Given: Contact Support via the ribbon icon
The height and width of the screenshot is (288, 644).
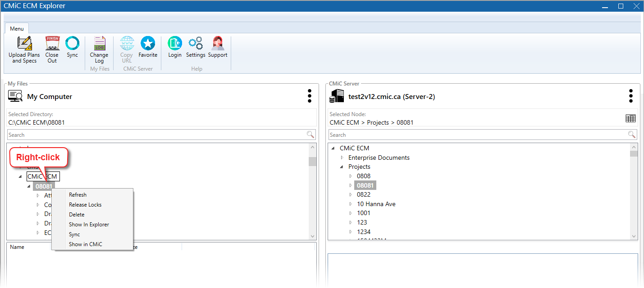Looking at the screenshot, I should tap(218, 47).
